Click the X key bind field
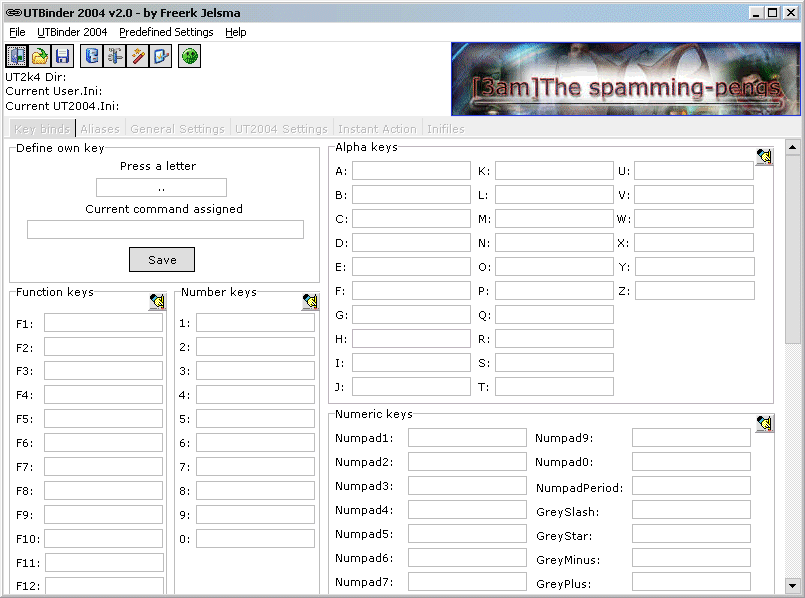Image resolution: width=805 pixels, height=598 pixels. click(x=694, y=243)
